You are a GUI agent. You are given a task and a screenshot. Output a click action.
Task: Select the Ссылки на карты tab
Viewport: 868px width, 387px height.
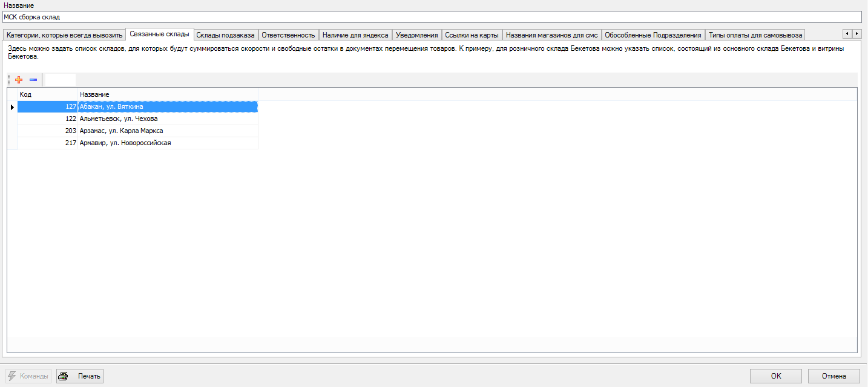(x=472, y=35)
